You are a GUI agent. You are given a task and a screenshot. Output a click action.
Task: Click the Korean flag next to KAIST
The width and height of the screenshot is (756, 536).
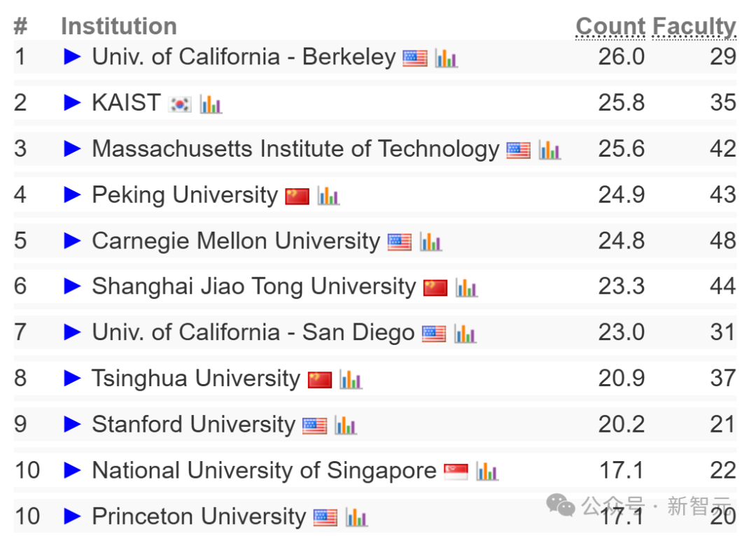[x=179, y=104]
